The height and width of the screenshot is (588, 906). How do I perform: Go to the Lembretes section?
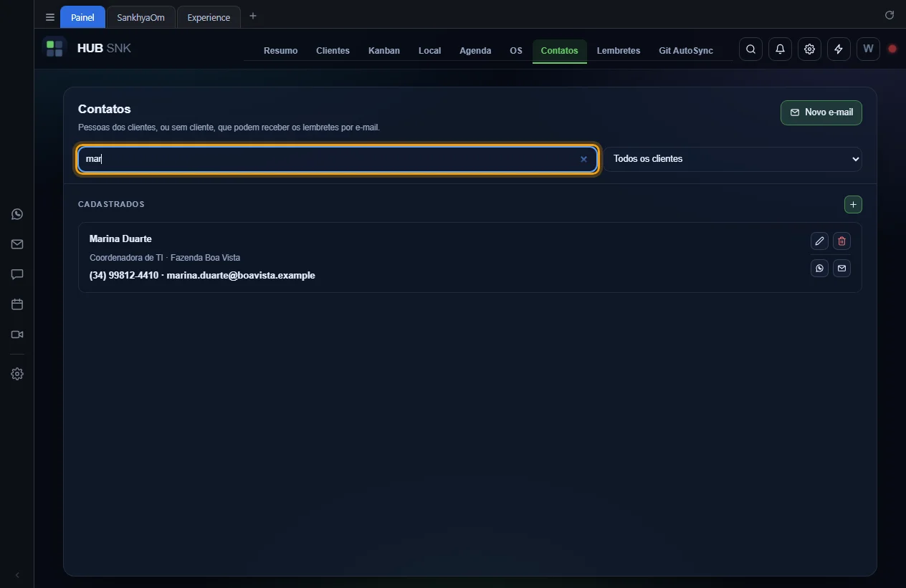[619, 51]
